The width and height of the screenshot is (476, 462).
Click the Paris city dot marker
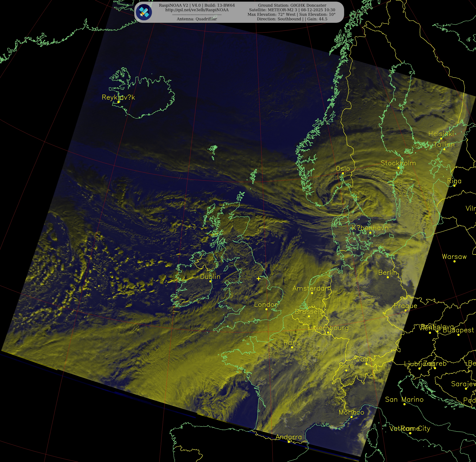[292, 347]
